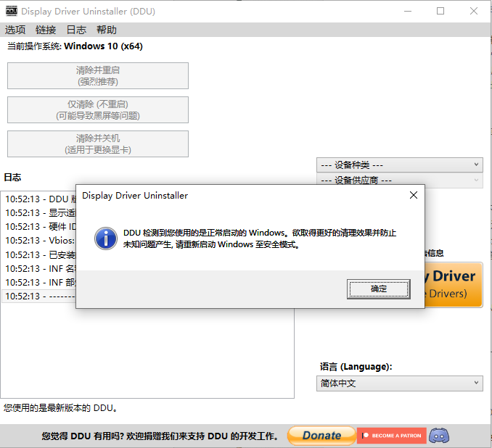Maximize the DDU main window
This screenshot has width=492, height=448.
440,12
